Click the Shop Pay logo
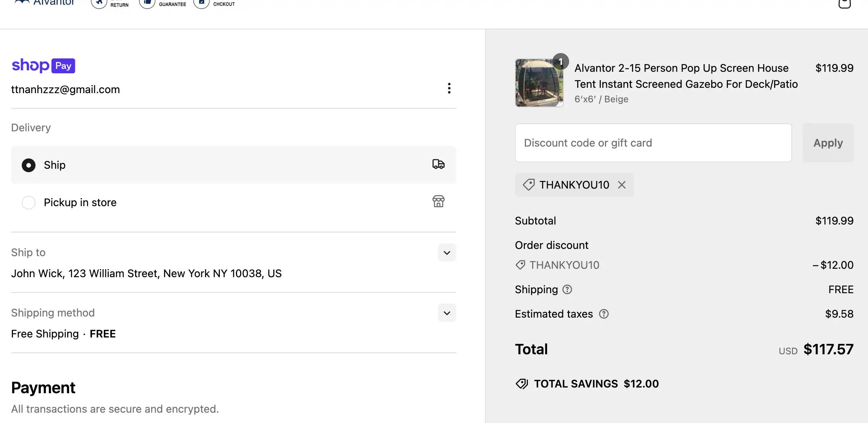Viewport: 868px width, 423px height. [43, 66]
